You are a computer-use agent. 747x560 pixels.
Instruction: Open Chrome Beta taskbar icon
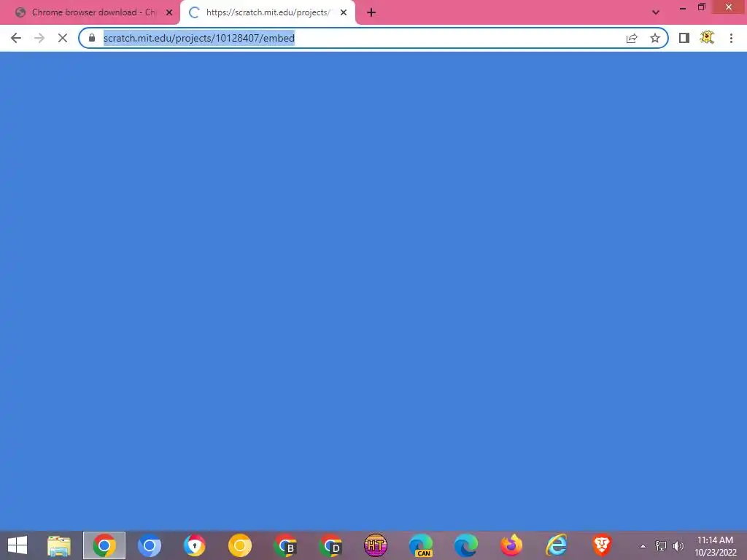click(x=285, y=545)
